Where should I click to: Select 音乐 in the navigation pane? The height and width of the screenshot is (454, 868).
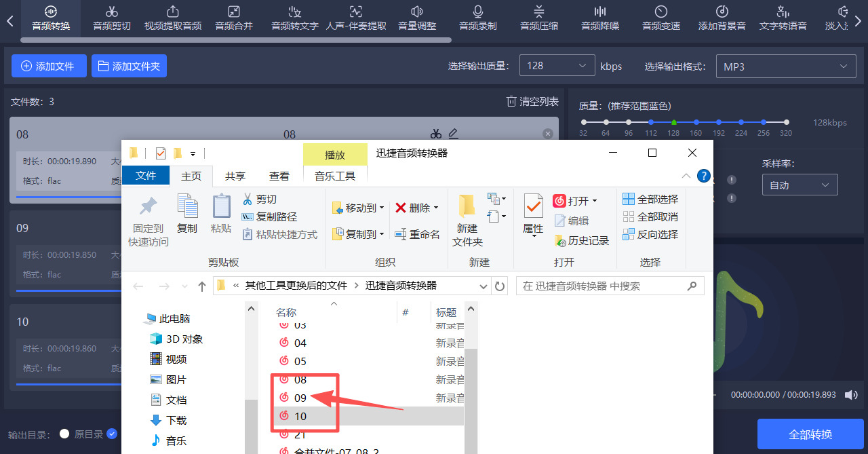tap(168, 440)
